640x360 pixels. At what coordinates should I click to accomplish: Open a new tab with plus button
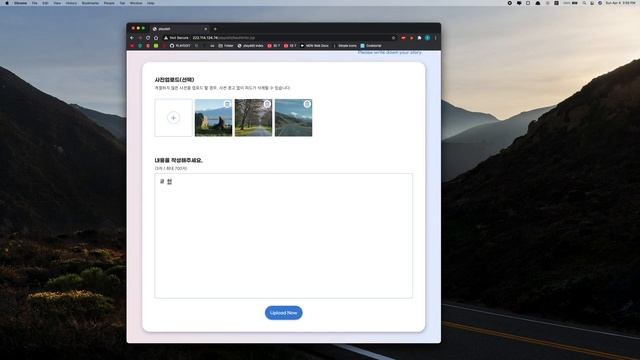pyautogui.click(x=215, y=29)
